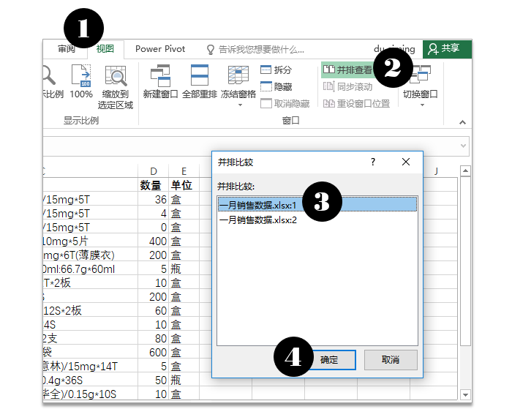Screen dimensions: 512x420
Task: Select column J header
Action: pyautogui.click(x=436, y=171)
